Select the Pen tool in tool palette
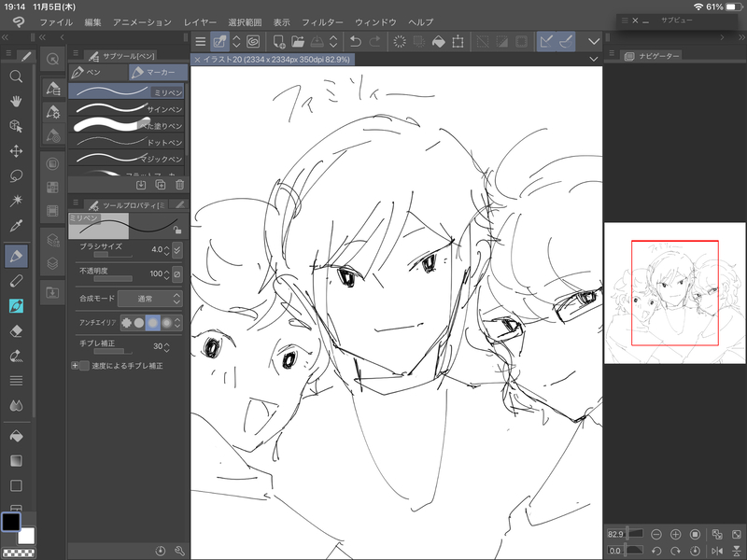 16,256
